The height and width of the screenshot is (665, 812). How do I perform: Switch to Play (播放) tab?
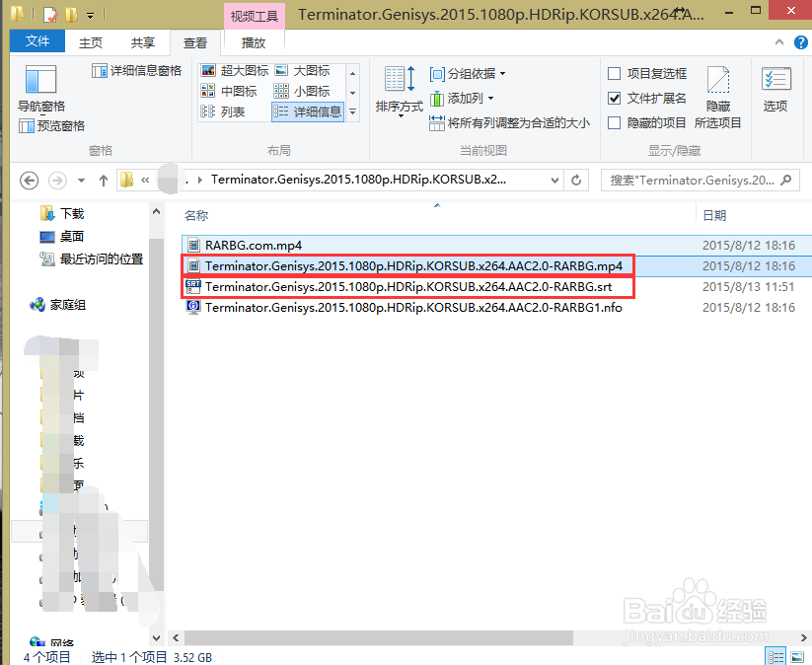point(254,42)
